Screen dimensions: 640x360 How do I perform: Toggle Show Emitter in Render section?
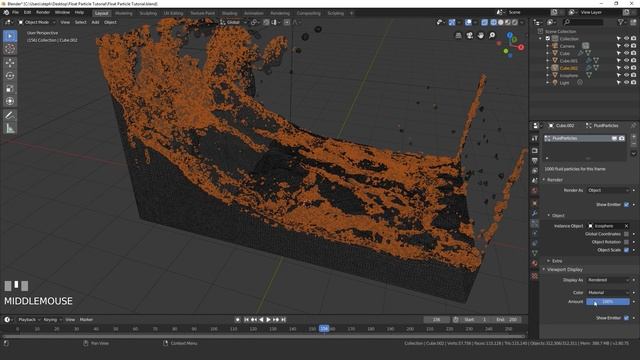[x=626, y=204]
